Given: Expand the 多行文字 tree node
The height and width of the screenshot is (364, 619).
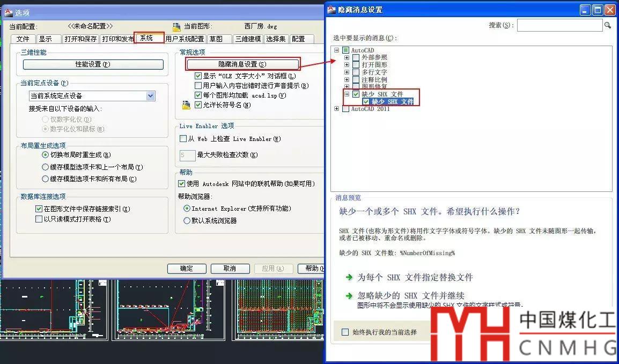Looking at the screenshot, I should point(347,72).
